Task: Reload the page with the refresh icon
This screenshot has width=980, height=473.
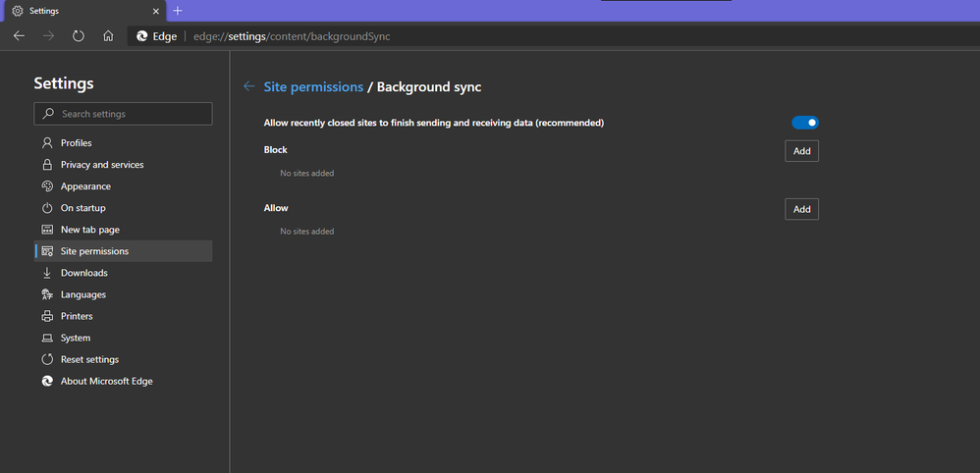Action: click(x=79, y=36)
